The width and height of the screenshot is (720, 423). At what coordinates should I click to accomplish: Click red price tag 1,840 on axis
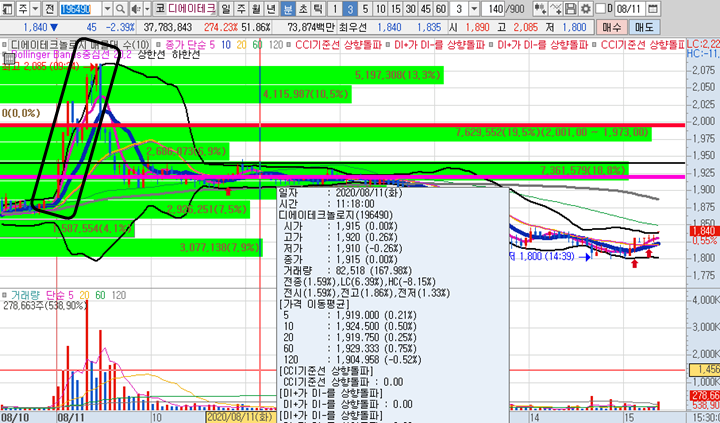click(x=703, y=231)
